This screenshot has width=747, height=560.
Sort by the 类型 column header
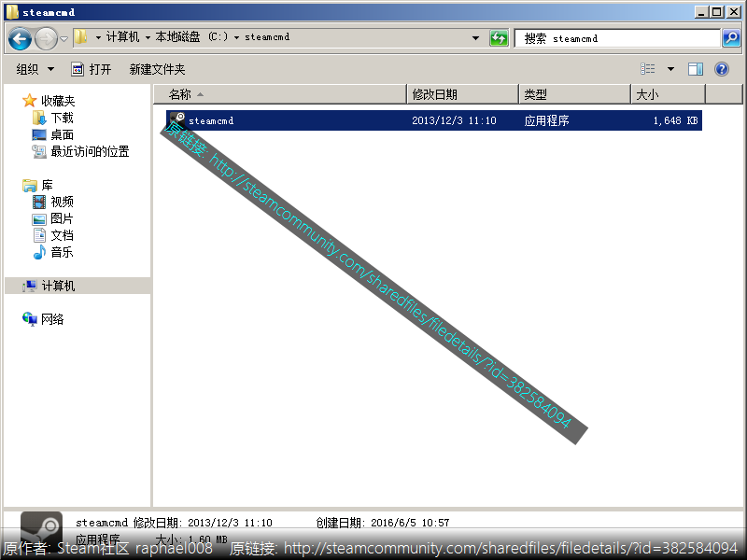click(575, 94)
